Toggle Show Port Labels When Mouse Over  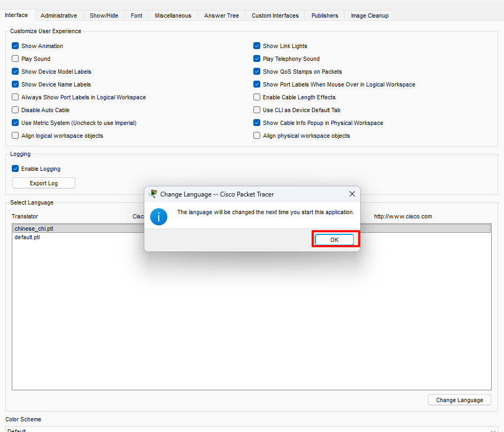pos(257,84)
